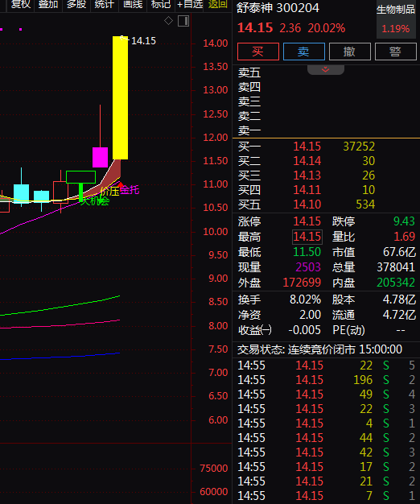Image resolution: width=420 pixels, height=504 pixels.
Task: Click the sector change 1.19%
Action: [396, 29]
